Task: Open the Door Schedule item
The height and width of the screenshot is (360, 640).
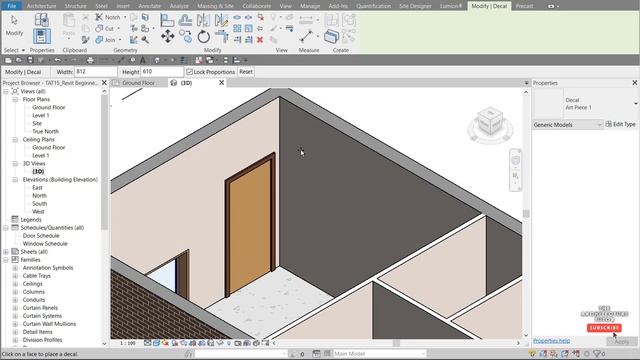Action: (41, 236)
